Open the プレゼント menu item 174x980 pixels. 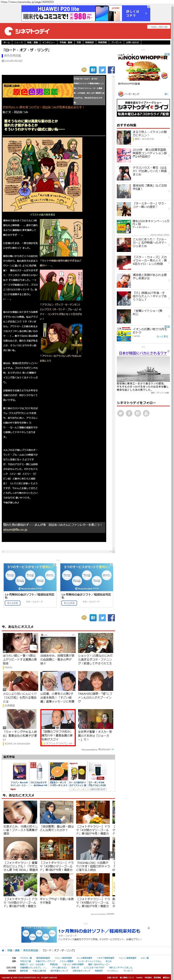coord(116,43)
